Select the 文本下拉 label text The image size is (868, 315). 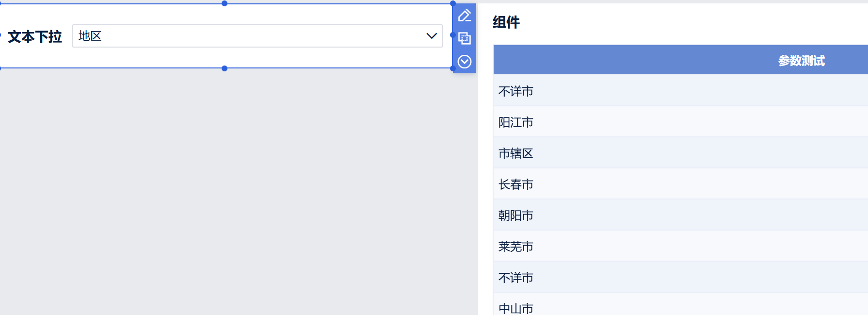[35, 36]
